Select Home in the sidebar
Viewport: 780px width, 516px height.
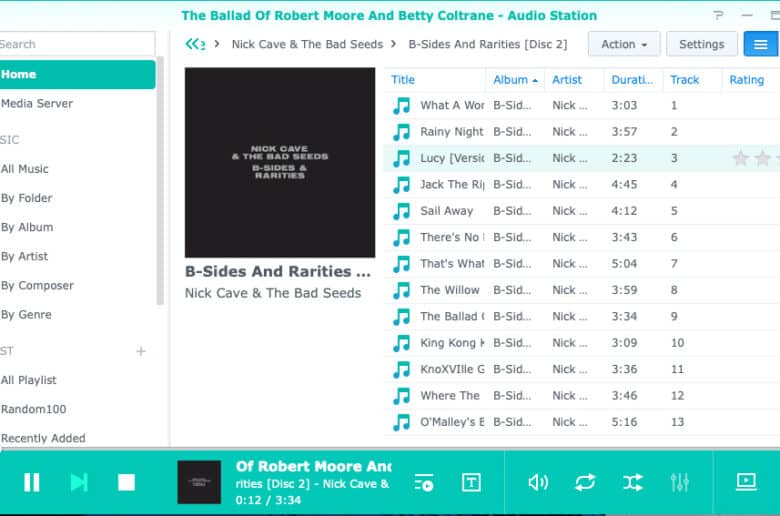(77, 74)
